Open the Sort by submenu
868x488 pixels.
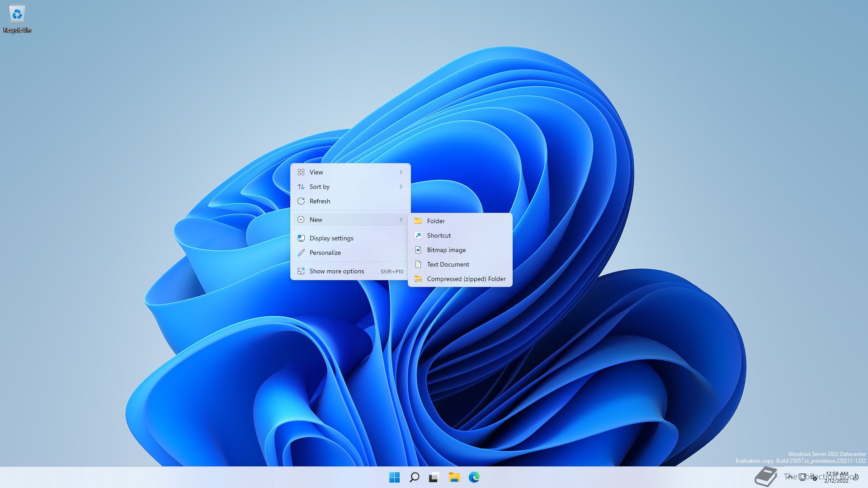click(x=350, y=187)
